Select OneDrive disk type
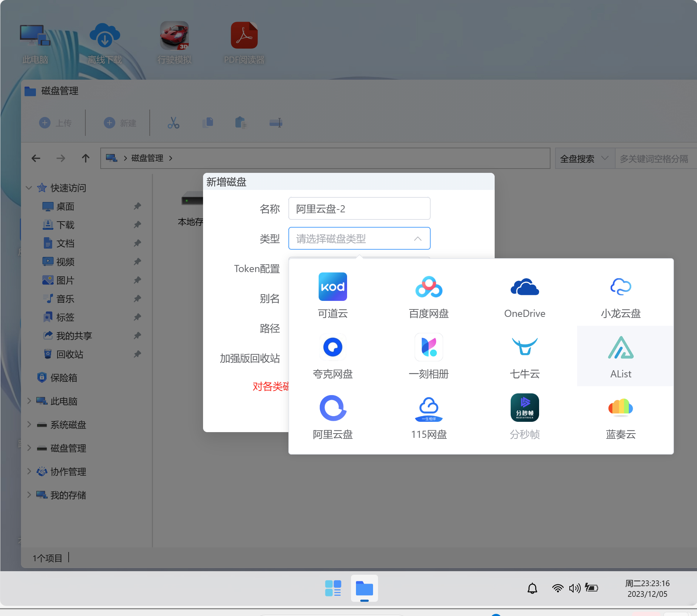Image resolution: width=697 pixels, height=616 pixels. [x=525, y=296]
